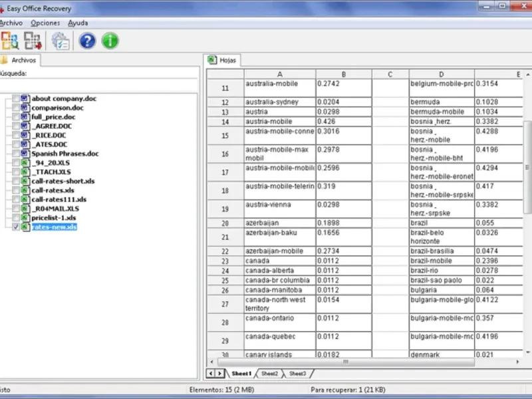Click the next sheet arrow button
Screen dimensions: 532x399
(x=219, y=374)
